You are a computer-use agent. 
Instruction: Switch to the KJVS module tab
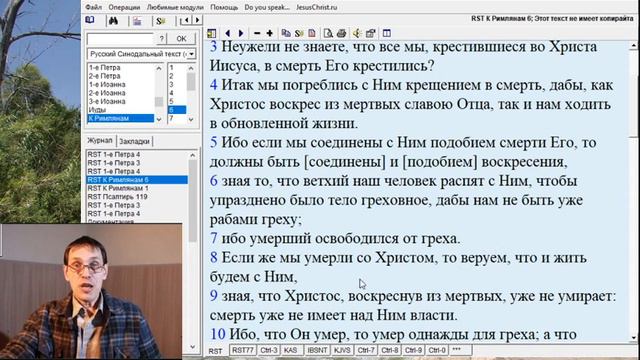coord(342,350)
